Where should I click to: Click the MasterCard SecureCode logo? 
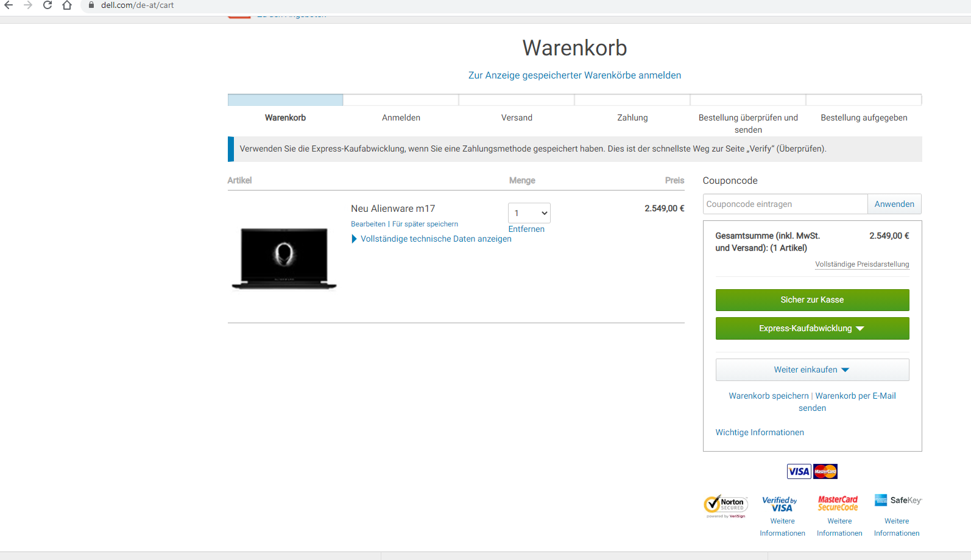click(838, 503)
